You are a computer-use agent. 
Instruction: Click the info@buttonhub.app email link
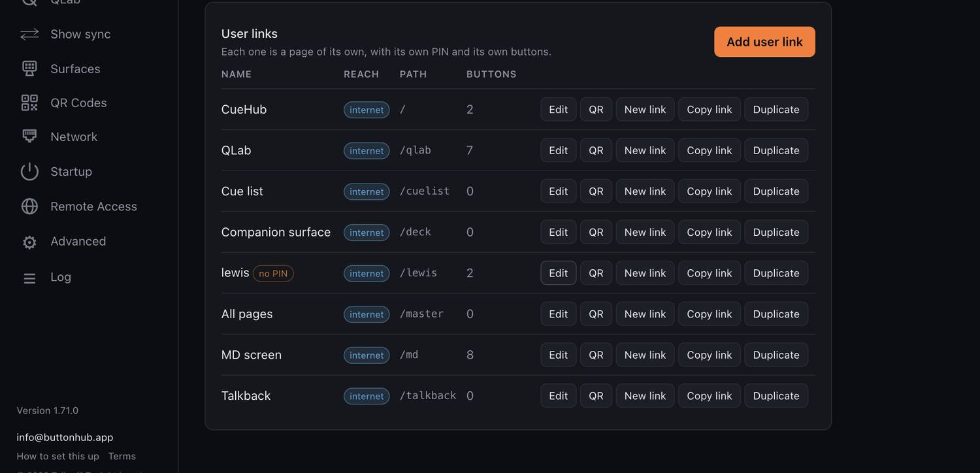point(65,437)
